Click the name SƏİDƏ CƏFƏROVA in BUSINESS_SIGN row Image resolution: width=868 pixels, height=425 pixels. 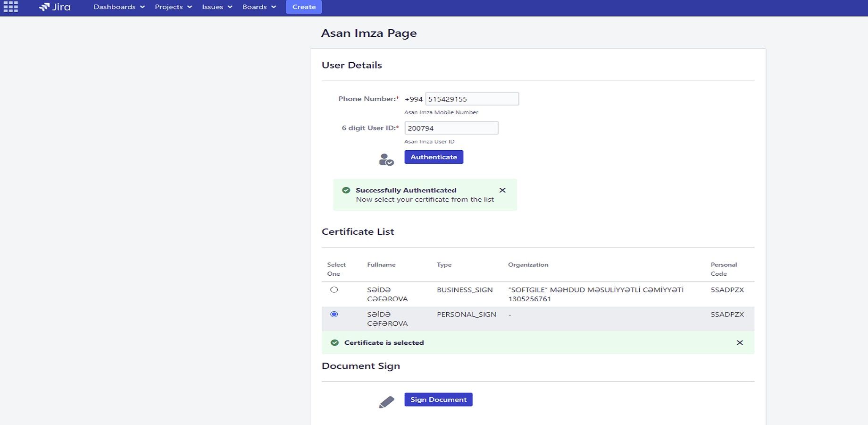click(387, 294)
